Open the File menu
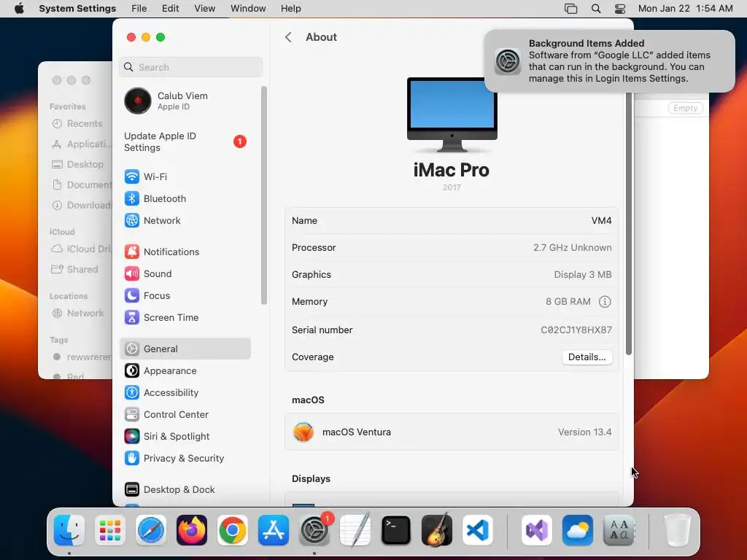Screen dimensions: 747x560 point(139,9)
